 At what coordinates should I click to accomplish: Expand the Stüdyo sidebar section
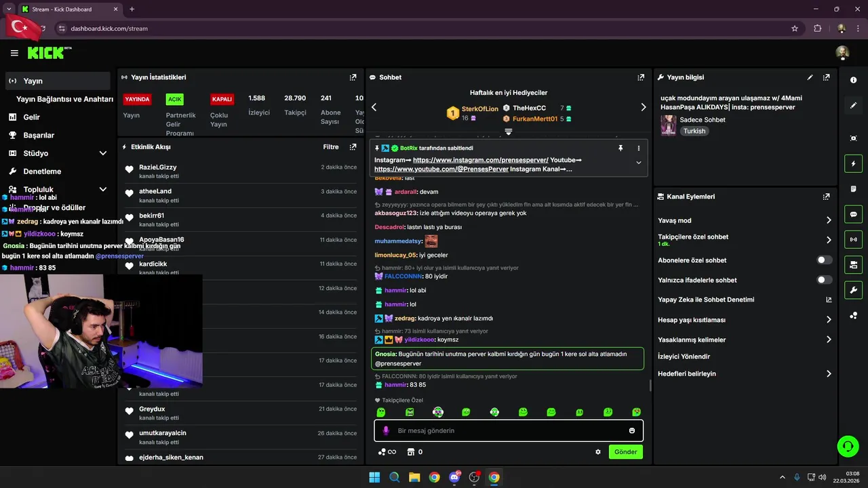tap(103, 153)
